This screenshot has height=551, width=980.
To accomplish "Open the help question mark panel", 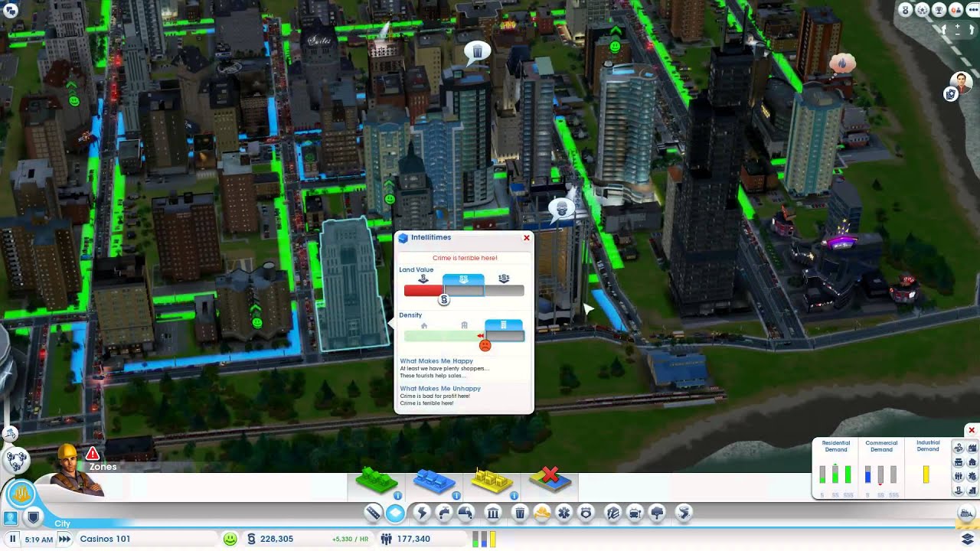I will pyautogui.click(x=11, y=518).
